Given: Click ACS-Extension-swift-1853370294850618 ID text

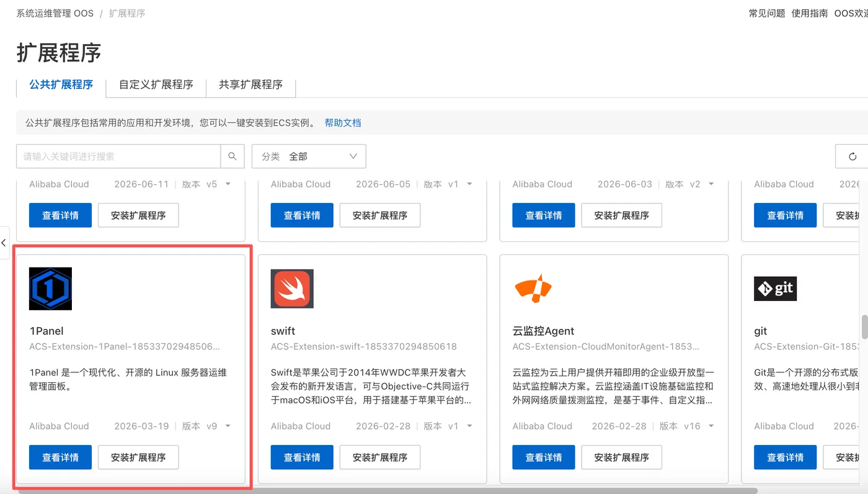Looking at the screenshot, I should click(x=364, y=346).
